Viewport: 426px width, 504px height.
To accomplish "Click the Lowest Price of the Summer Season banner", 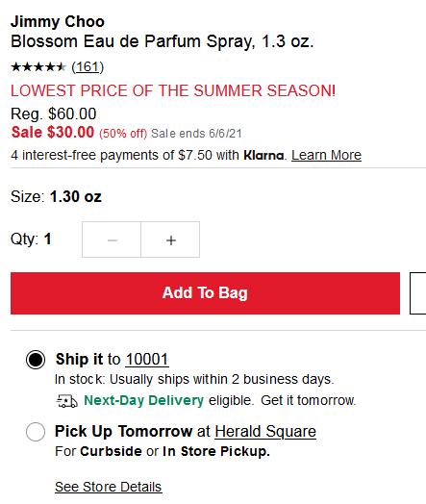I will point(173,90).
